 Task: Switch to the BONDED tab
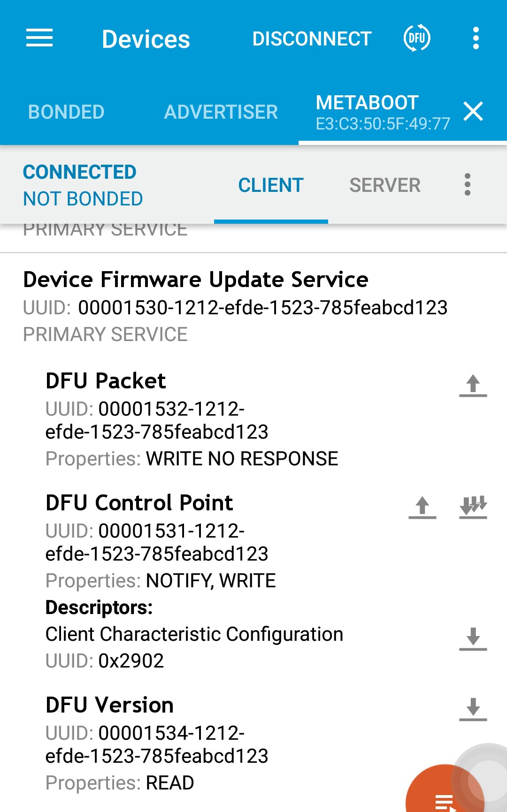pyautogui.click(x=66, y=112)
